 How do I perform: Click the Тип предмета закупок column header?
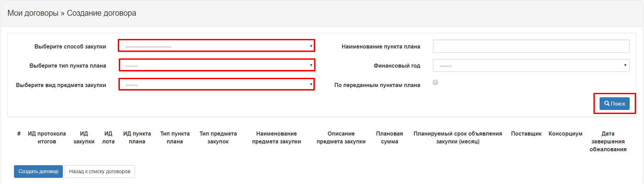tap(218, 138)
